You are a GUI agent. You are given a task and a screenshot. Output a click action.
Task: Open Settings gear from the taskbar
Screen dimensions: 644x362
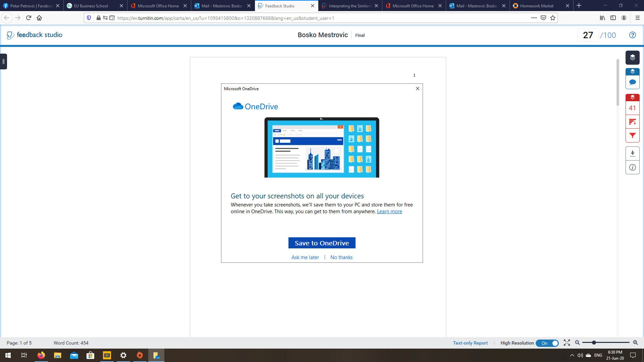pos(123,355)
